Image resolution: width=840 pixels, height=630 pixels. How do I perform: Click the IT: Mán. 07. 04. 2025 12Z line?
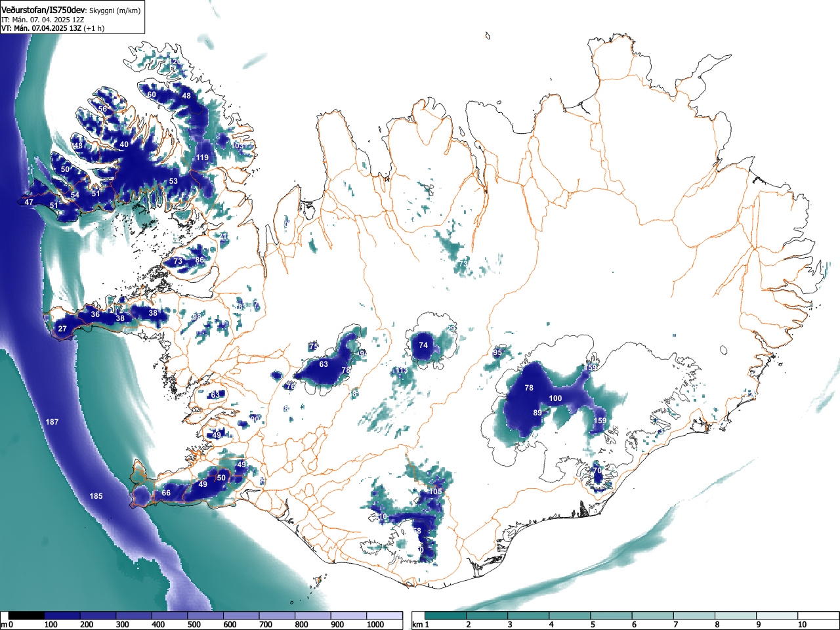click(43, 20)
